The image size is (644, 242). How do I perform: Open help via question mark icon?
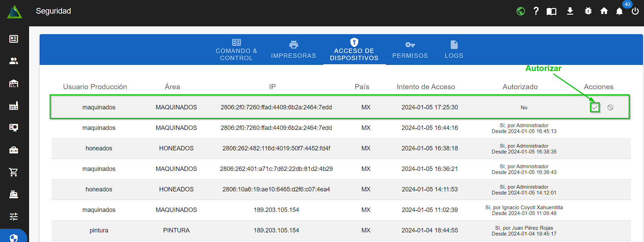536,11
